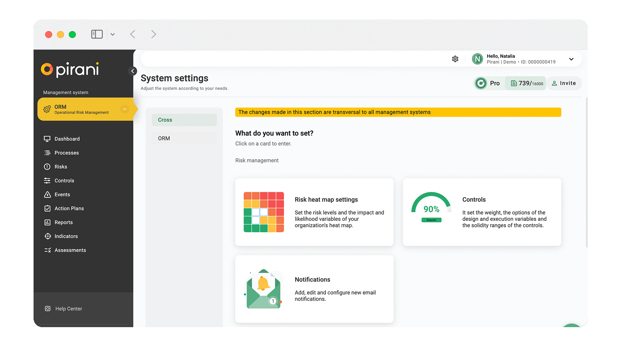Image resolution: width=644 pixels, height=362 pixels.
Task: Open the user account dropdown chevron
Action: 571,59
